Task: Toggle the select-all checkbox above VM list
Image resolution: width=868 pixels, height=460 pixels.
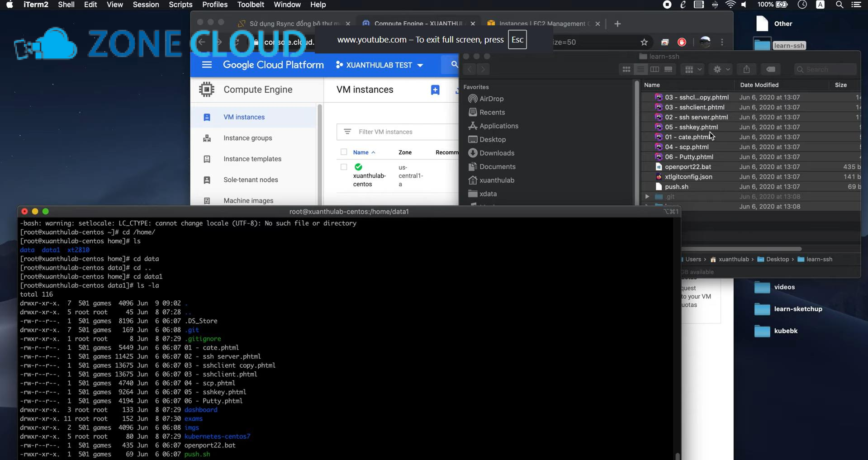Action: (x=343, y=152)
